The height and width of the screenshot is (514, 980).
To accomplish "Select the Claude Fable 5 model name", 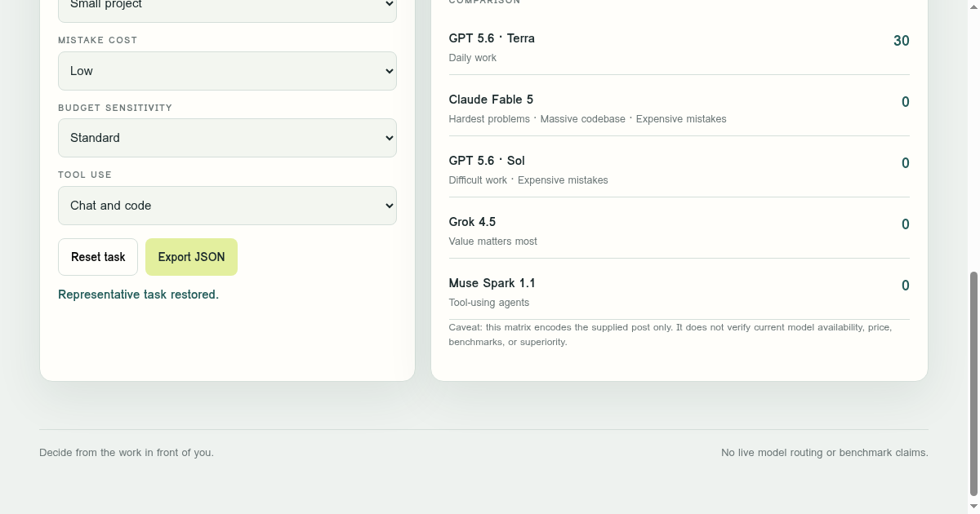I will pos(491,100).
